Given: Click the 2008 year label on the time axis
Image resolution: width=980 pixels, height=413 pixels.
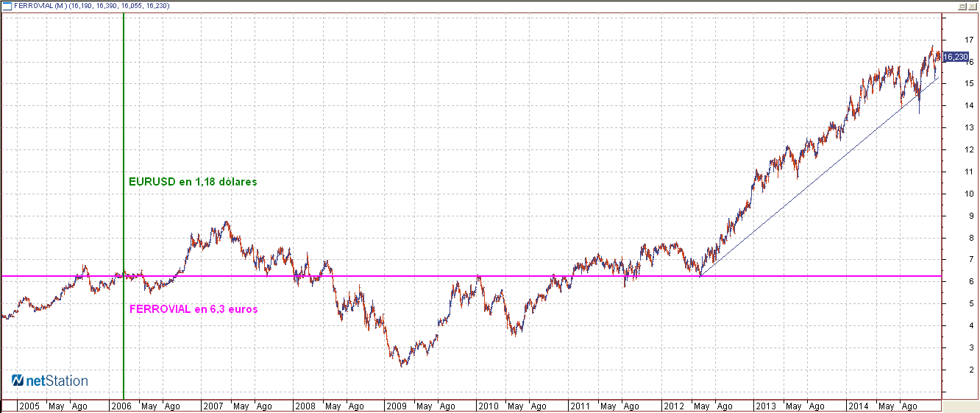Looking at the screenshot, I should click(305, 406).
